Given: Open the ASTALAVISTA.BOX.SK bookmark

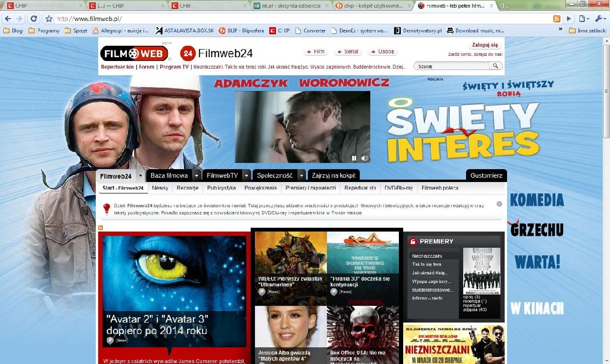Looking at the screenshot, I should (184, 30).
